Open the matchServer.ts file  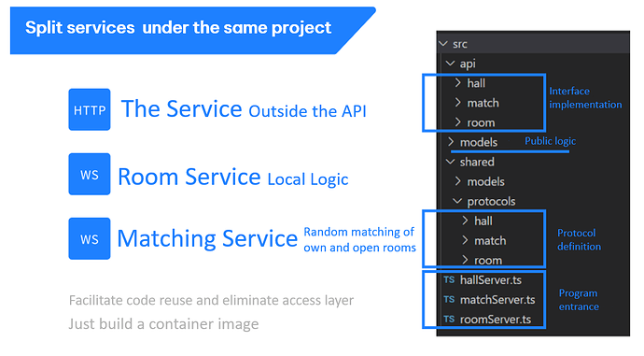[x=497, y=300]
